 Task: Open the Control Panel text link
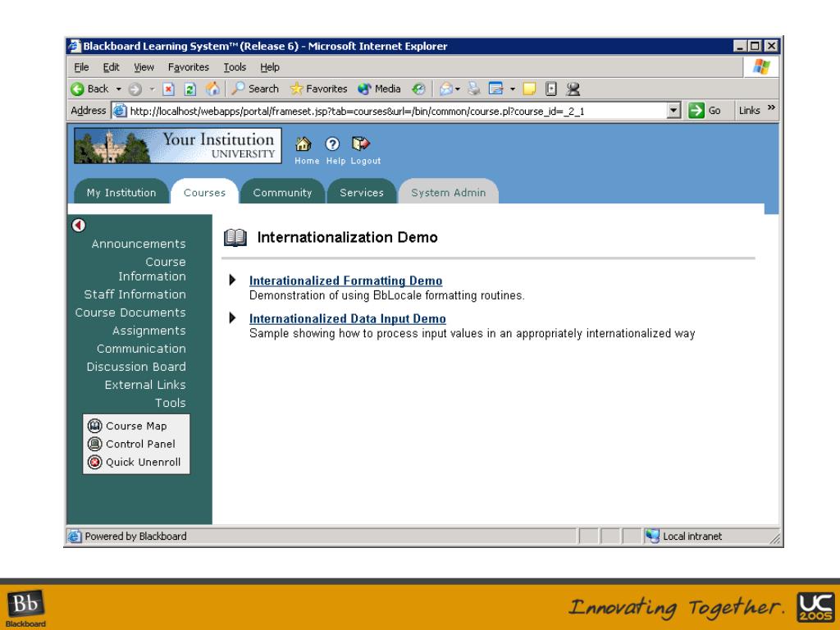(x=140, y=444)
